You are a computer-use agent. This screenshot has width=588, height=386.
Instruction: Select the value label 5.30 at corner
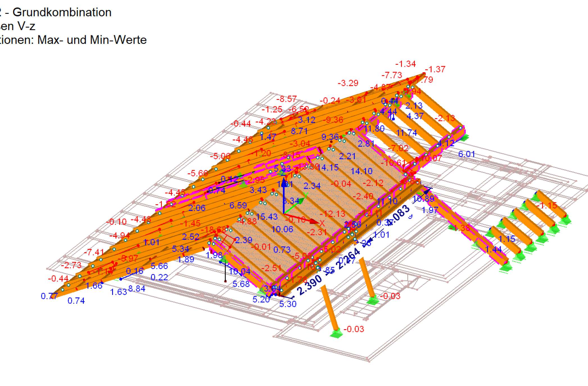tap(288, 304)
